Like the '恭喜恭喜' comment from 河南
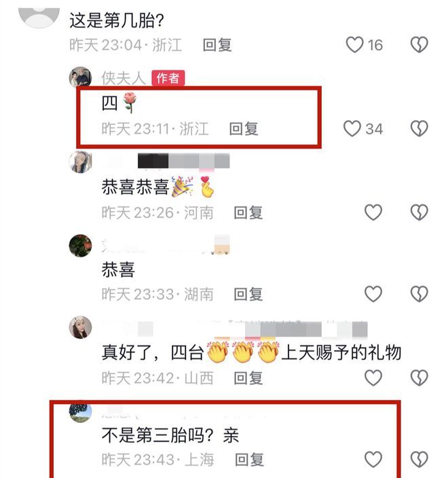 [x=373, y=212]
